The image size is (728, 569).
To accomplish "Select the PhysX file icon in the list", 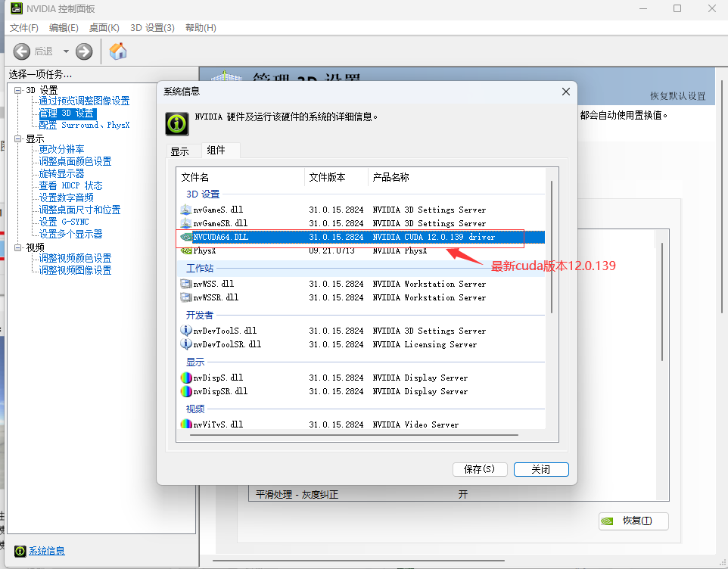I will coord(186,250).
